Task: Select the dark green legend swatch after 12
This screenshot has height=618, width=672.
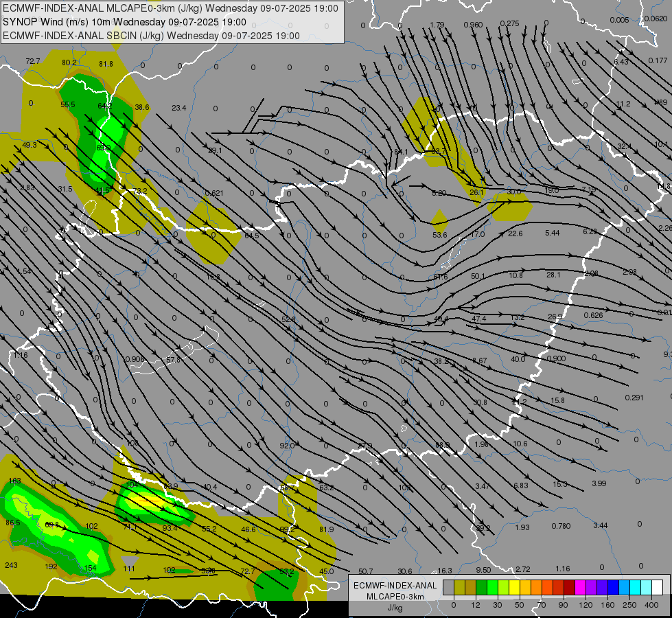Action: coord(481,588)
